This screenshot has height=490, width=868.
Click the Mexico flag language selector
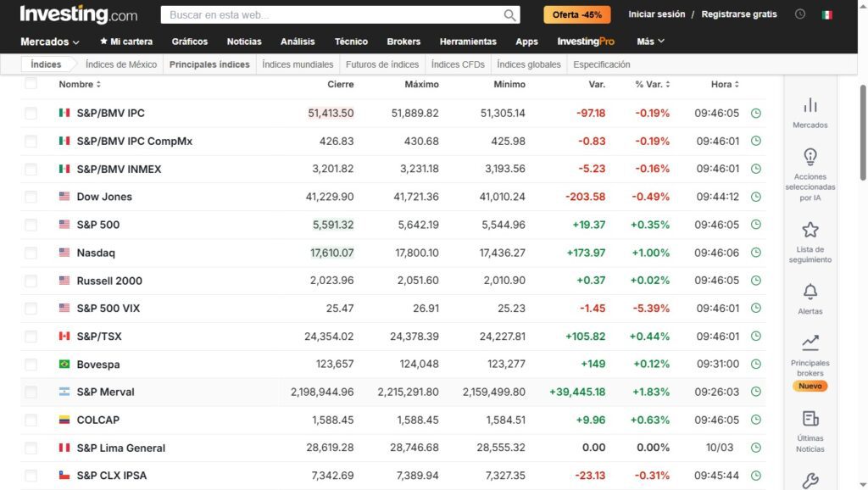click(827, 15)
